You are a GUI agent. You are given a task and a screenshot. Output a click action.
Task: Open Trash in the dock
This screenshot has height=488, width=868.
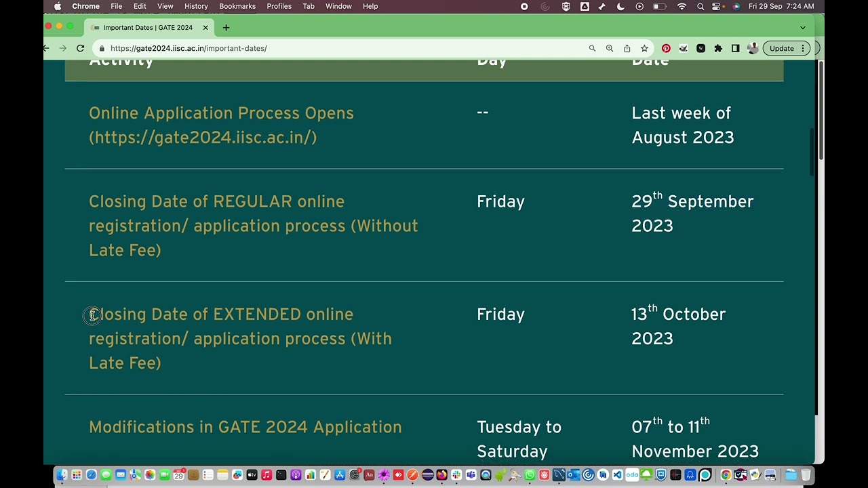click(805, 475)
